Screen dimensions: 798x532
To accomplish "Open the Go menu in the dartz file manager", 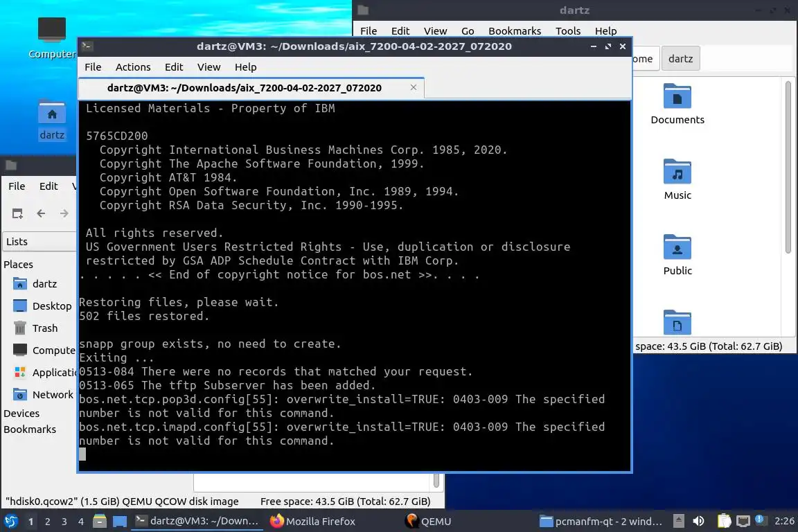I will (x=468, y=31).
